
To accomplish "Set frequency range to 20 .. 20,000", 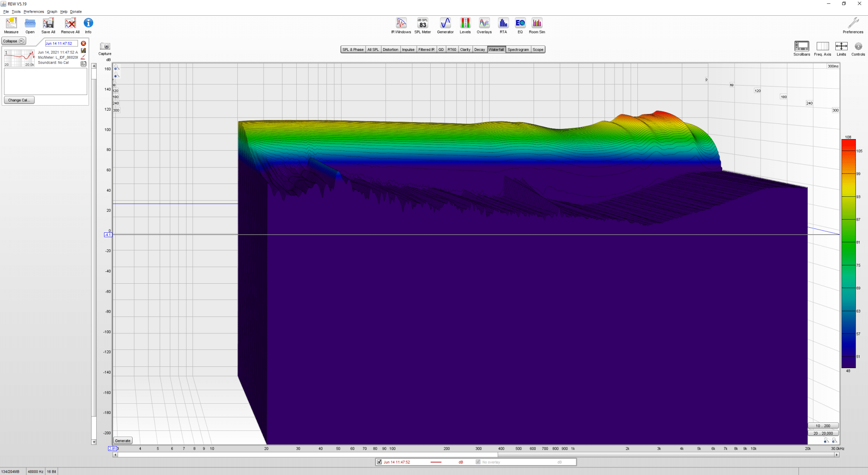I will pyautogui.click(x=823, y=433).
